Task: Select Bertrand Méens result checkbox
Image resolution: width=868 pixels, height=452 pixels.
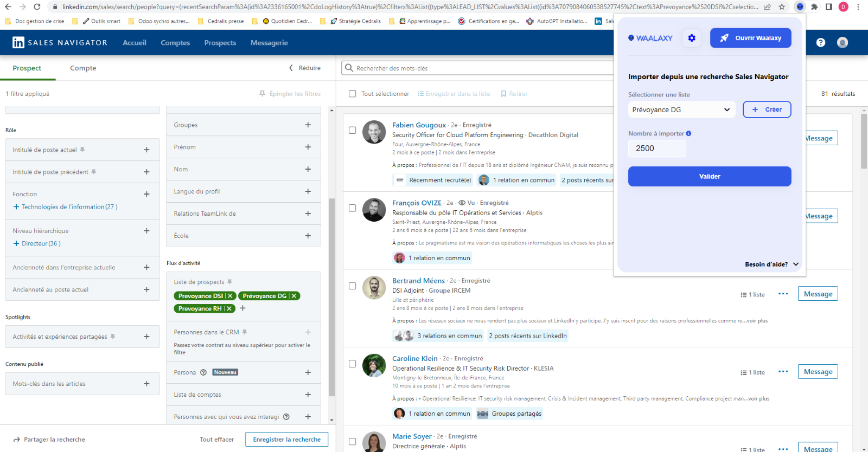Action: coord(352,286)
